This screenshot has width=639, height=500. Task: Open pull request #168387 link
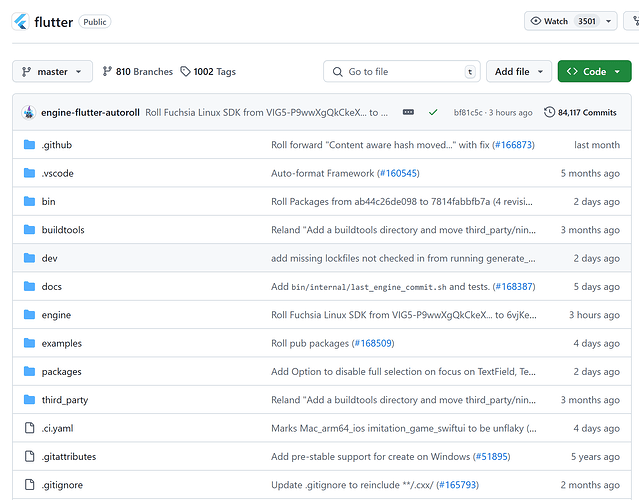[x=513, y=286]
